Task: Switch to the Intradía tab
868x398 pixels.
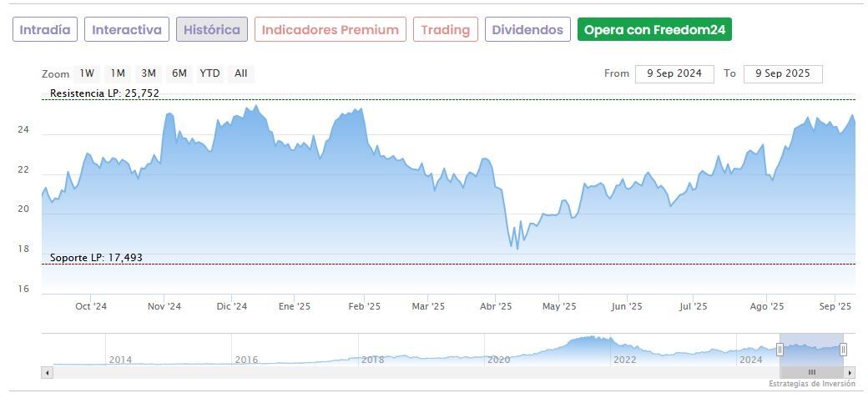Action: (x=45, y=30)
